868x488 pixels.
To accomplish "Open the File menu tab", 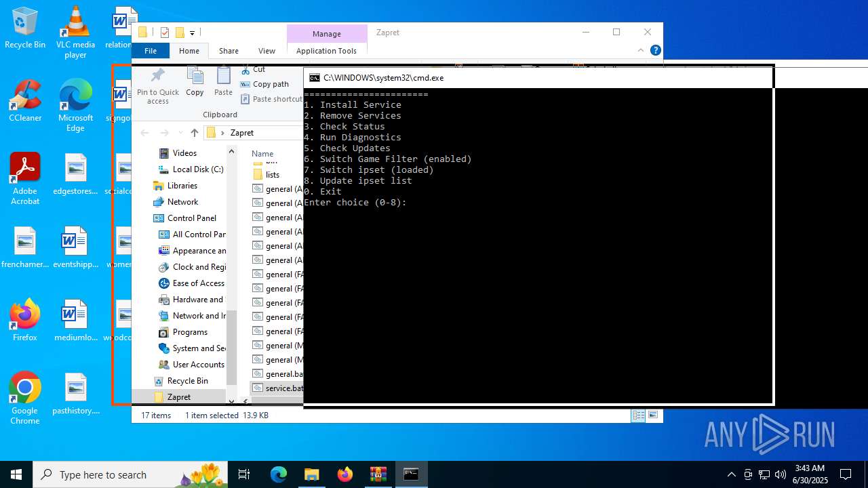I will click(x=151, y=51).
